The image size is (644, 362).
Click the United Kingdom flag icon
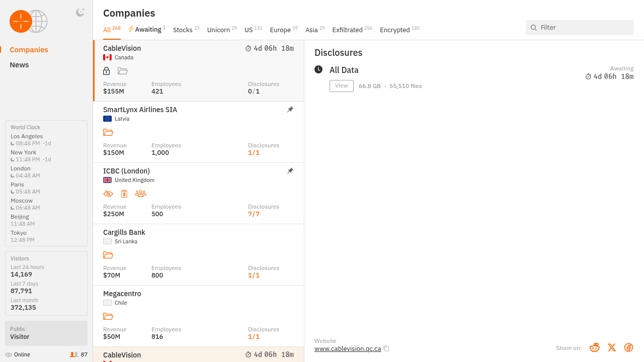tap(107, 180)
